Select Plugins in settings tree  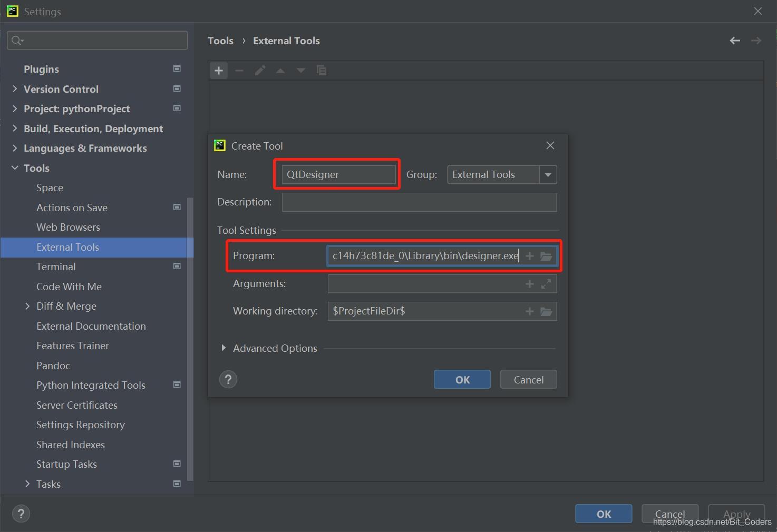point(41,69)
